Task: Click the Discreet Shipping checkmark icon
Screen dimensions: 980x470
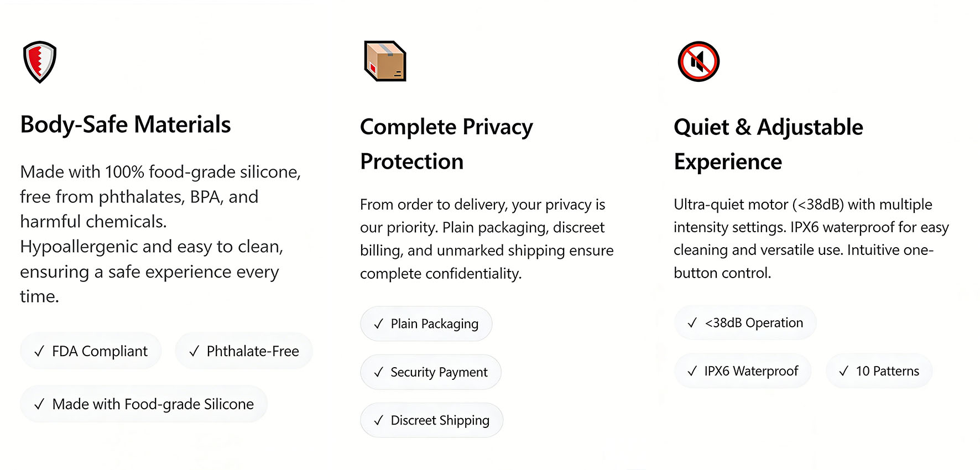Action: point(378,421)
